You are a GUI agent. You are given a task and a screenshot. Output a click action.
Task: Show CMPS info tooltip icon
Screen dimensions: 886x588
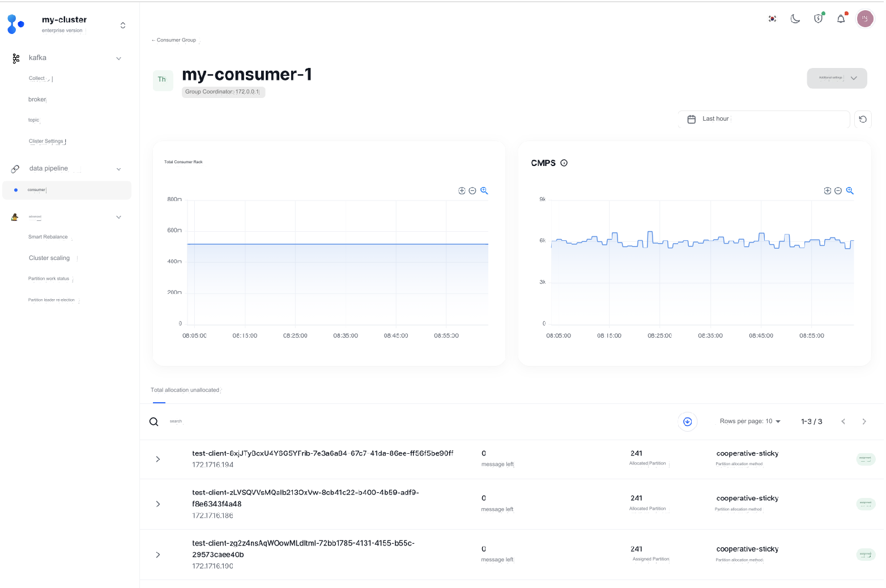pos(564,163)
